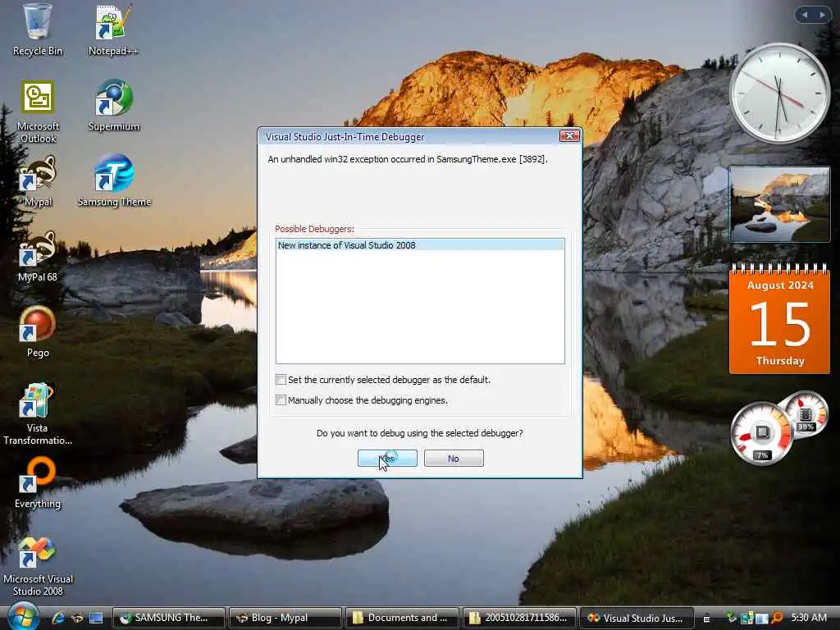Switch to Blog - Mypal taskbar window
Screen dimensions: 840x630
(x=285, y=618)
